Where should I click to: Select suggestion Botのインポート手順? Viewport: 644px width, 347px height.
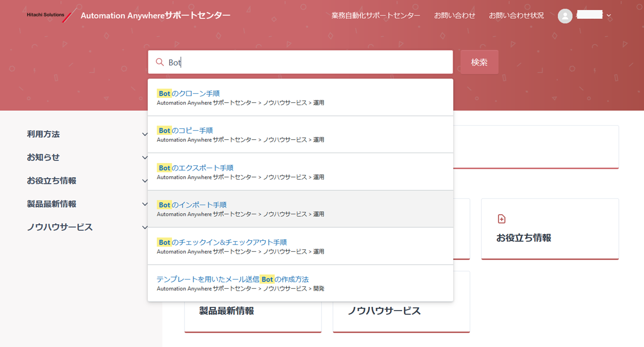pyautogui.click(x=301, y=209)
